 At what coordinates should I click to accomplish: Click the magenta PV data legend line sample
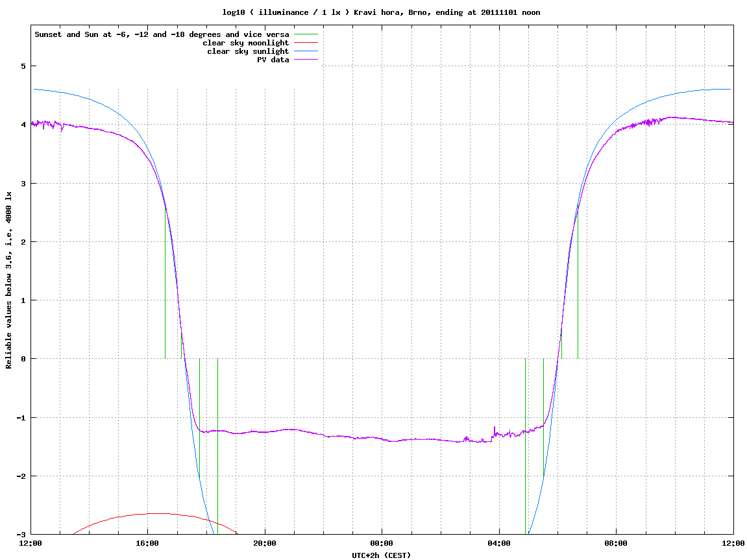(306, 60)
